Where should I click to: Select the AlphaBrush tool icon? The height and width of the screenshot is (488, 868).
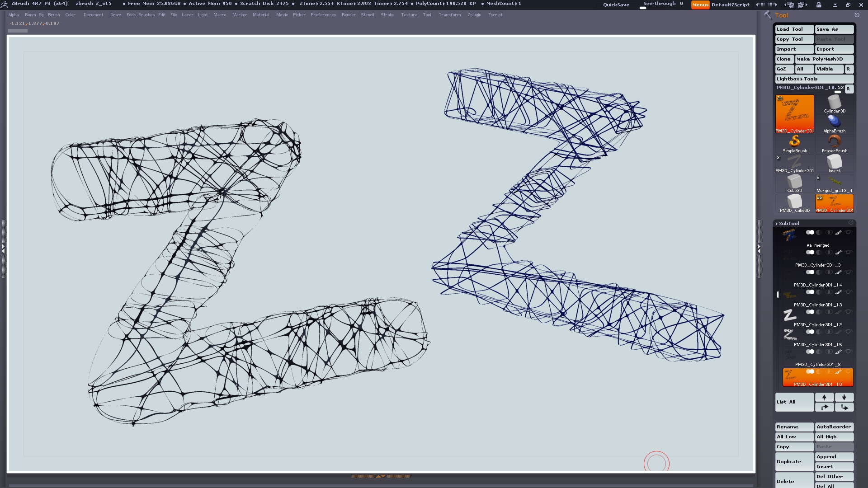(834, 122)
